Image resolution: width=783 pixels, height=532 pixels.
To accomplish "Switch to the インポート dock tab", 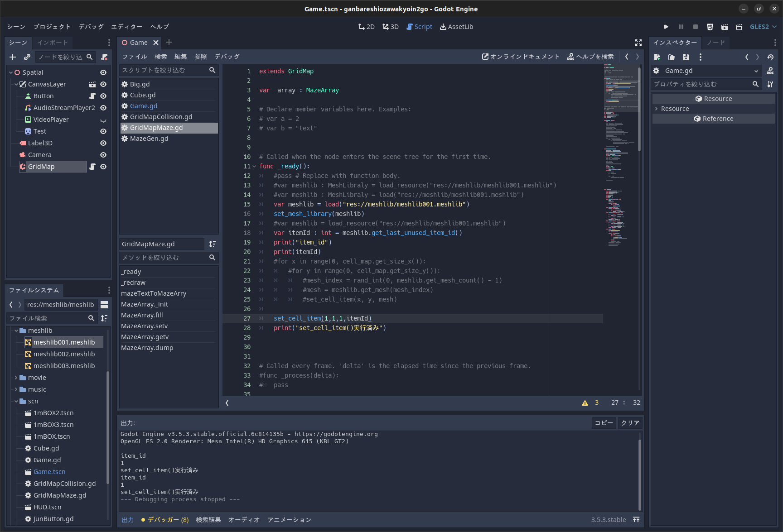I will coord(53,43).
